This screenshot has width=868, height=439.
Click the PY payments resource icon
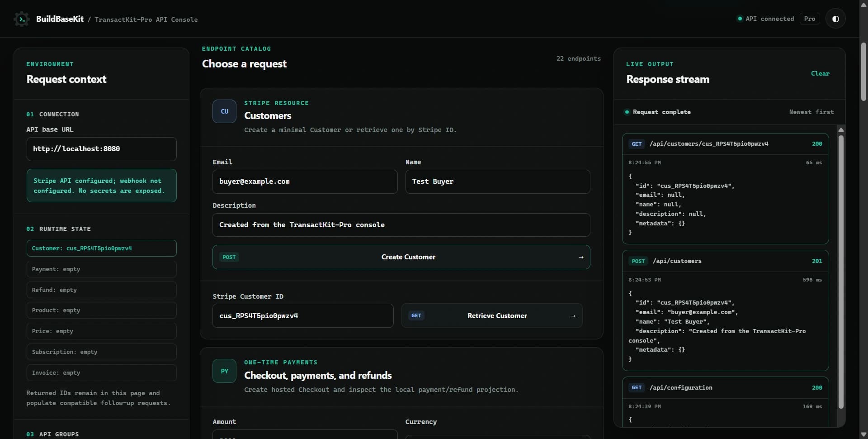pyautogui.click(x=224, y=371)
